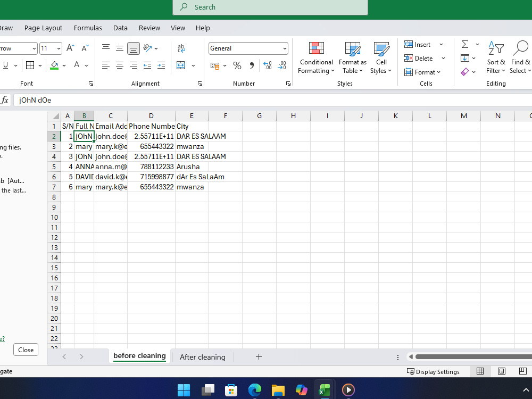Open Alignment settings dialog launcher
Image resolution: width=532 pixels, height=399 pixels.
pyautogui.click(x=200, y=84)
